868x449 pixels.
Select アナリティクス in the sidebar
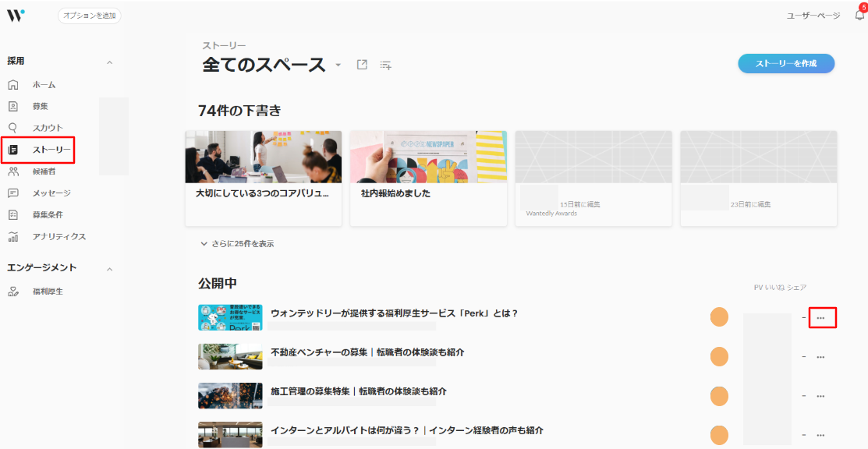58,237
